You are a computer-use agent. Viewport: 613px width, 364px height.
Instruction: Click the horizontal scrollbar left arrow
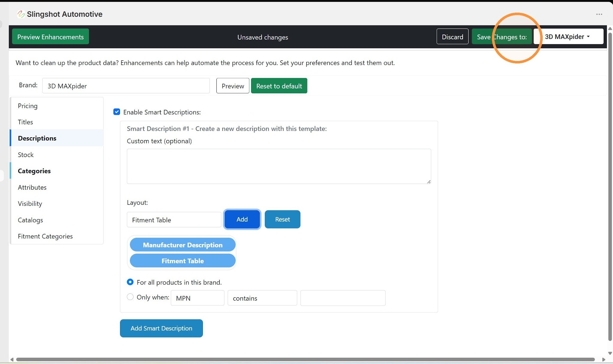point(12,359)
